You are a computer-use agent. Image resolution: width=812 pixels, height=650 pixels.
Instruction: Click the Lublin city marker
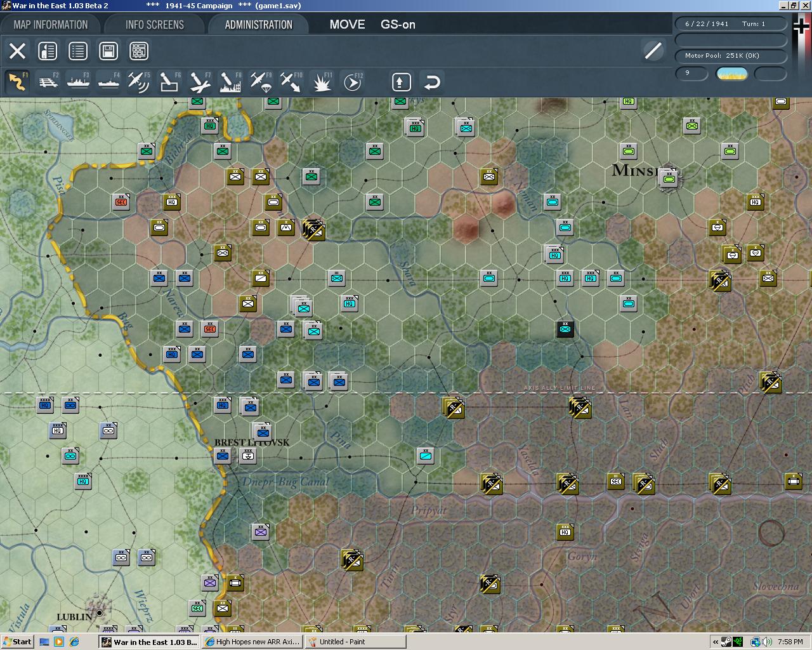pyautogui.click(x=98, y=614)
